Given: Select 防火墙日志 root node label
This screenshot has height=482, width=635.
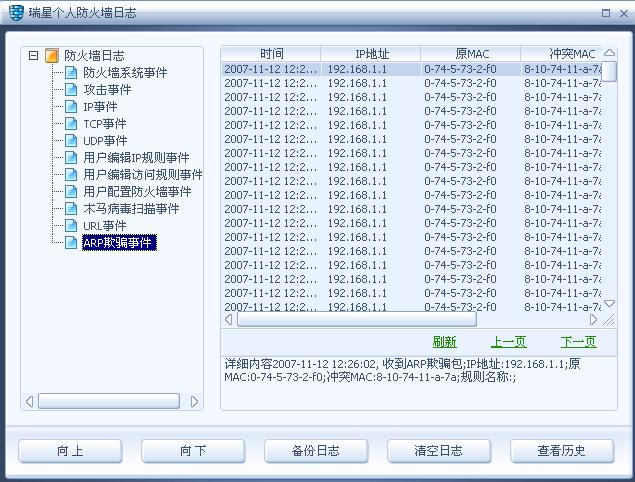Looking at the screenshot, I should pos(94,55).
